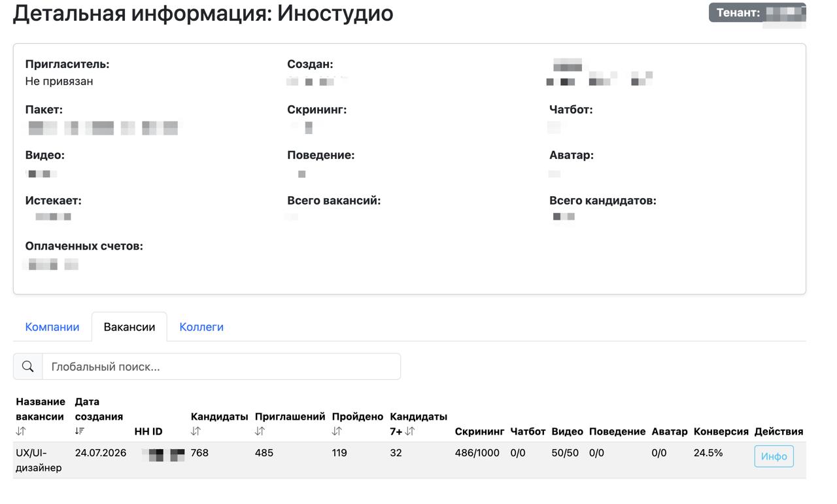
Task: Click the HH ID column header
Action: pyautogui.click(x=148, y=431)
